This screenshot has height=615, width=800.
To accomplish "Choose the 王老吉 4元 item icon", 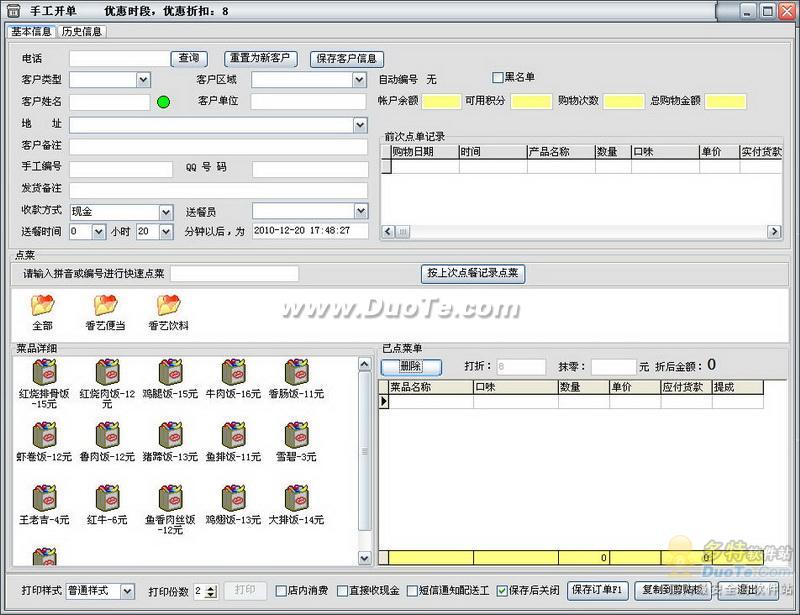I will coord(43,498).
